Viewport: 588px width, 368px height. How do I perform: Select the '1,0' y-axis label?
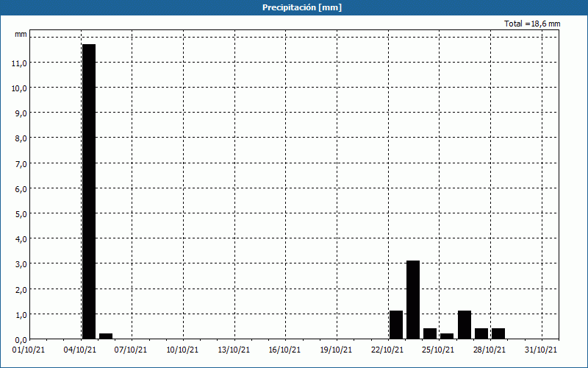point(21,315)
